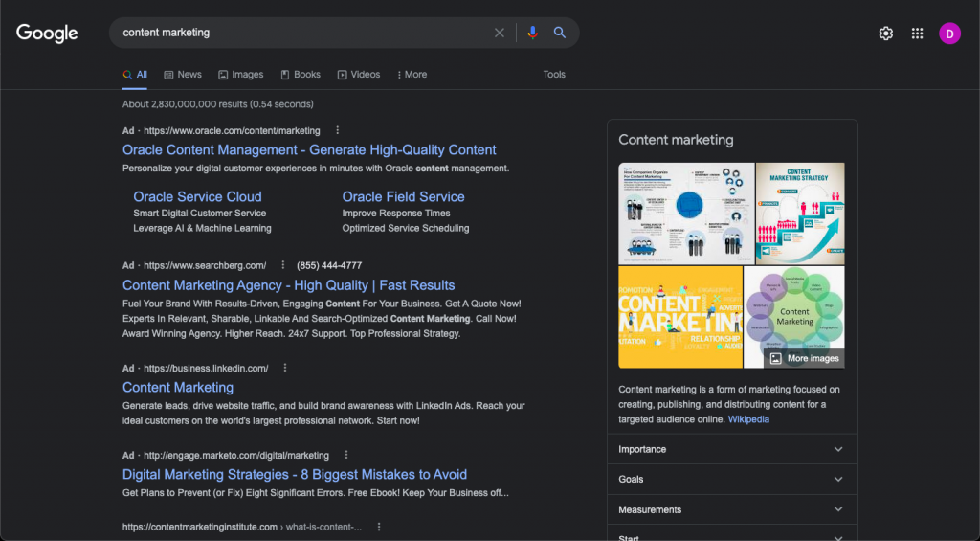
Task: Open Digital Marketing Strategies ad headline
Action: point(295,474)
